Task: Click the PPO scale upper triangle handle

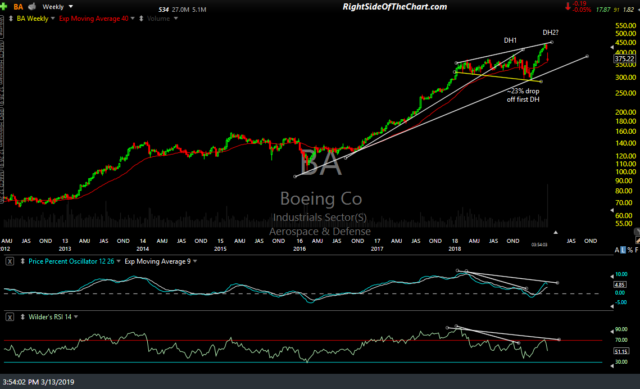Action: pyautogui.click(x=612, y=276)
